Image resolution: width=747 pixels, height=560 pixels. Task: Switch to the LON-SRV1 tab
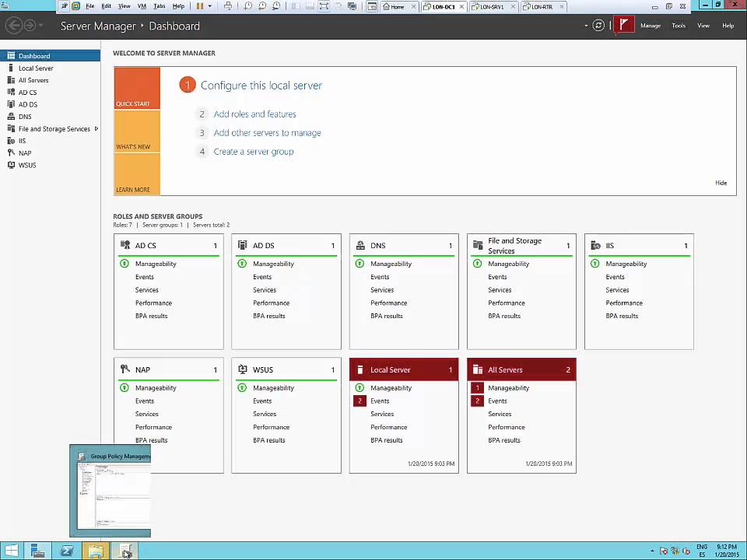click(492, 7)
